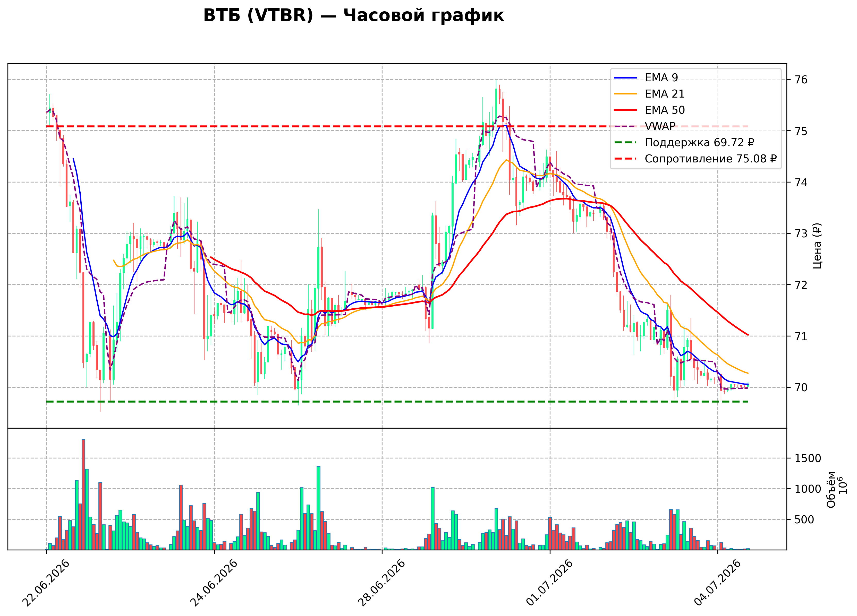The height and width of the screenshot is (616, 857).
Task: Click the price axis label 76
Action: pos(801,80)
